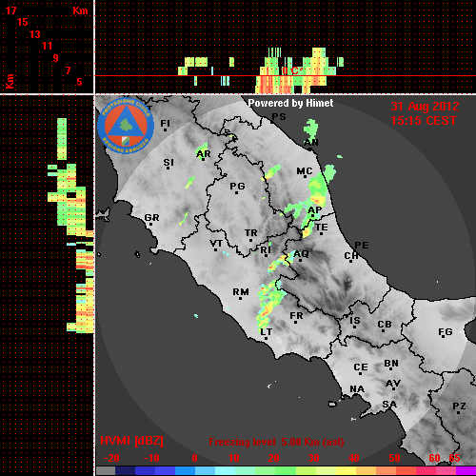Select the RI city label

pos(266,250)
